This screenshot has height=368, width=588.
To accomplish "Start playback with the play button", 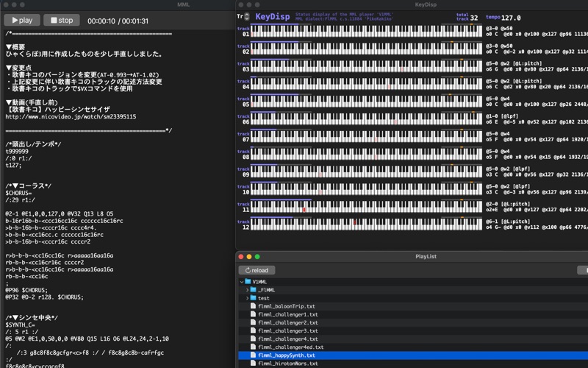I will pyautogui.click(x=22, y=21).
